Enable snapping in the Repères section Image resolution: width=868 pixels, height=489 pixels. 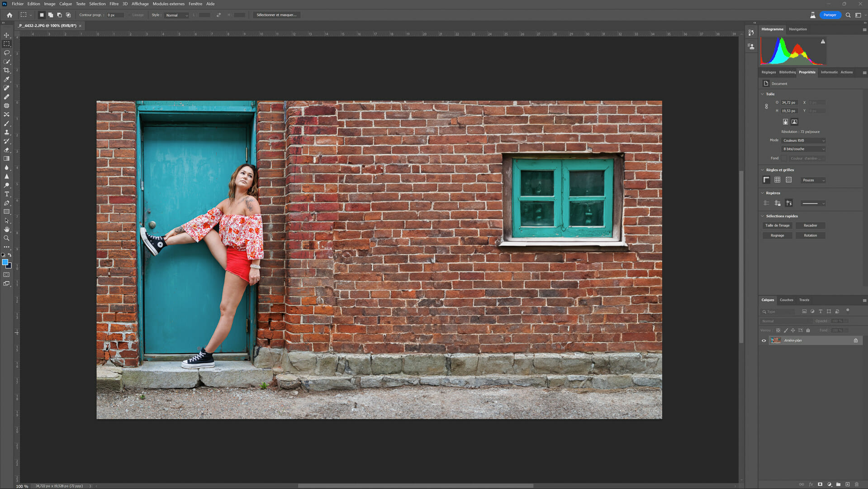coord(788,203)
